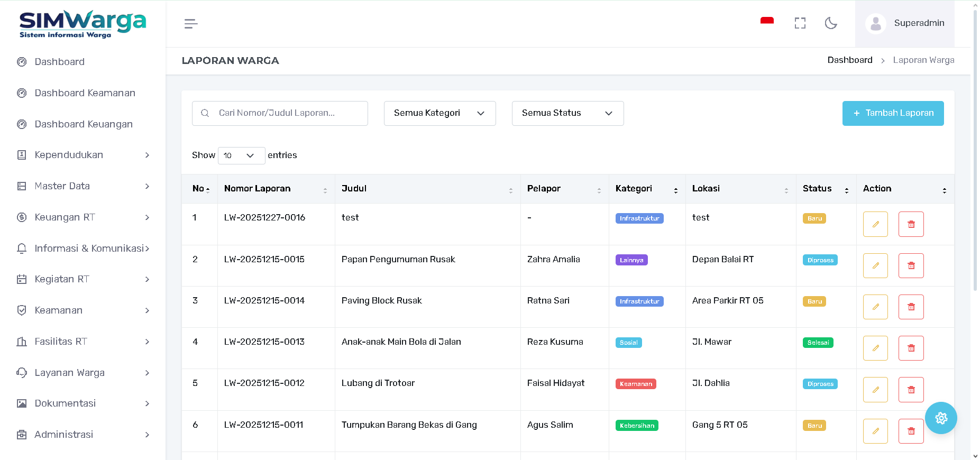Delete the Anak-anak Main Bola di Jalan report
The width and height of the screenshot is (980, 460).
click(x=911, y=348)
